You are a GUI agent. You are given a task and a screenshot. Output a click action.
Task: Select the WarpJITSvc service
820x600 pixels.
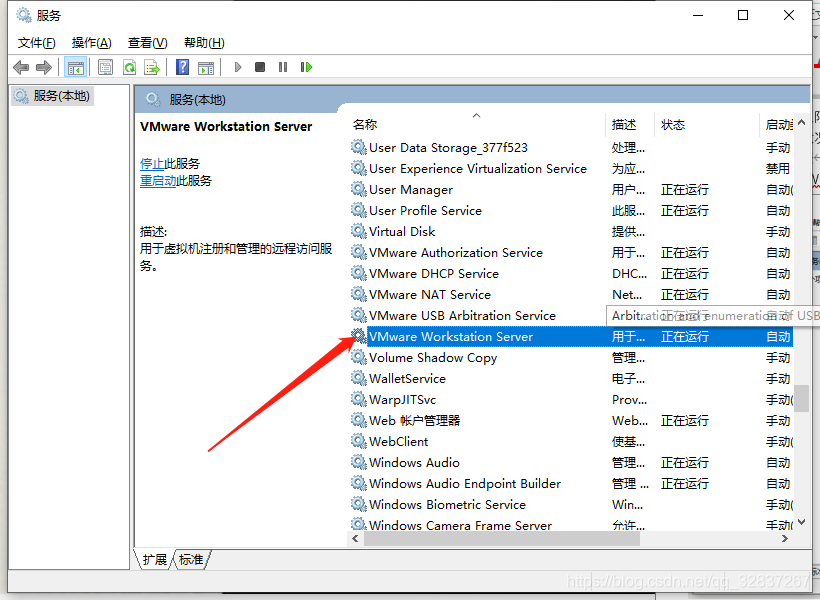click(x=570, y=400)
